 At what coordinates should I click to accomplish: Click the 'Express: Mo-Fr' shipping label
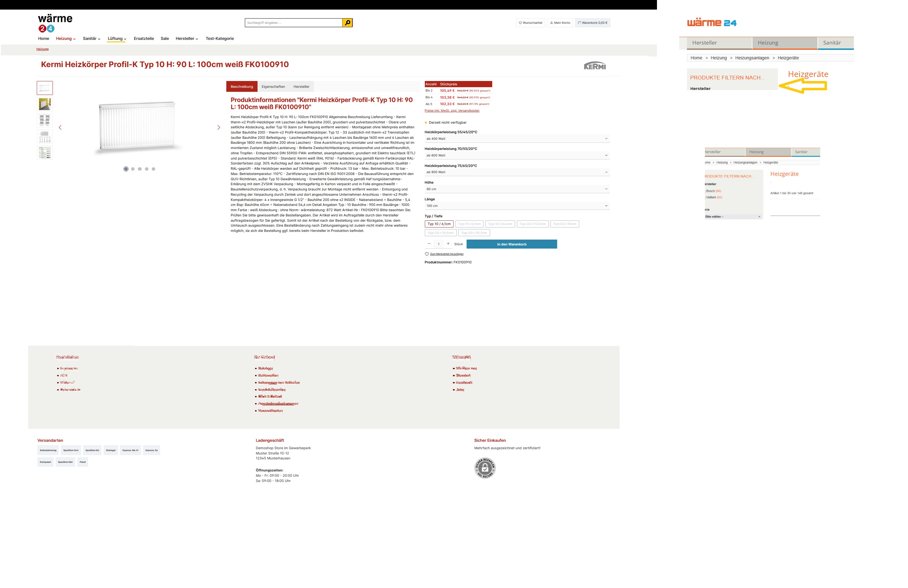[130, 450]
